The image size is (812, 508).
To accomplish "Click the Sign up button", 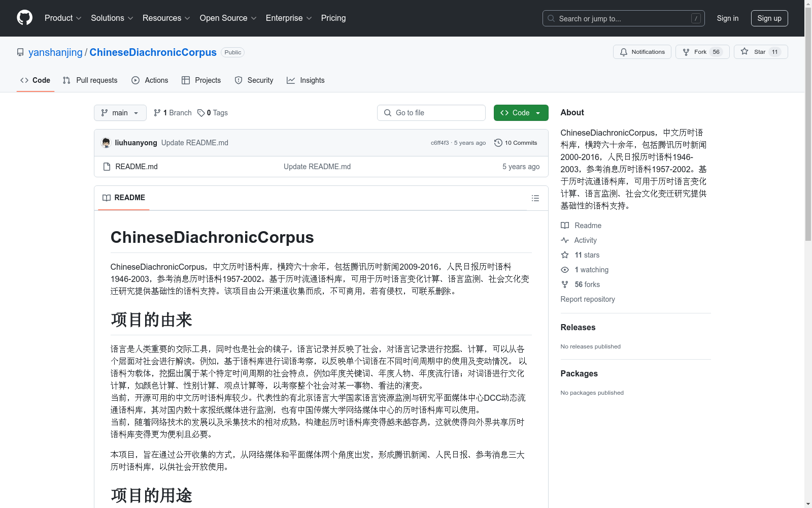I will (769, 18).
